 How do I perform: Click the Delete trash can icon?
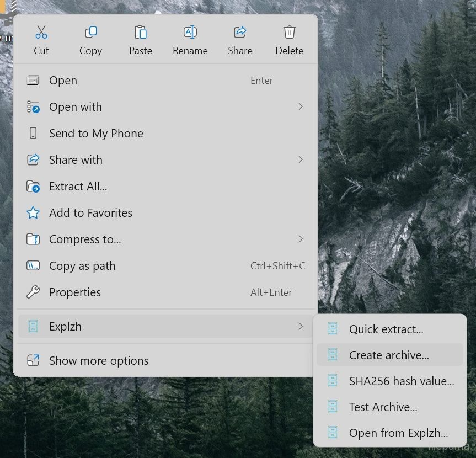290,33
